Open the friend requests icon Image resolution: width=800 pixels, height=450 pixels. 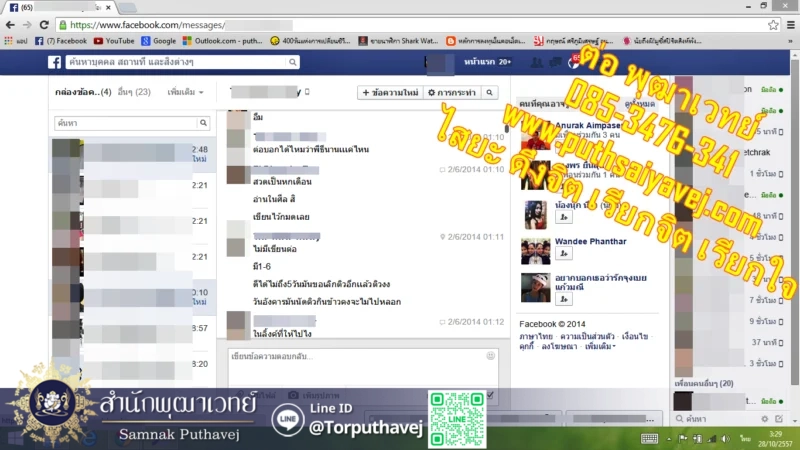(x=536, y=62)
